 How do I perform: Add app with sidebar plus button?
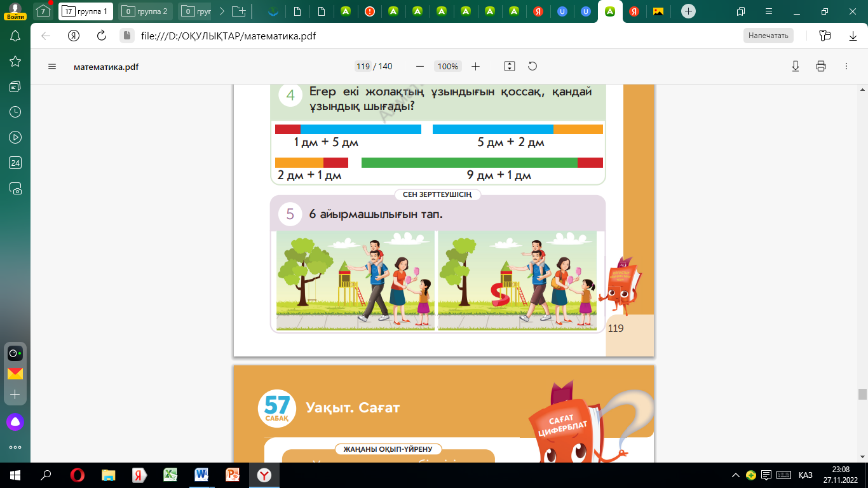tap(15, 394)
